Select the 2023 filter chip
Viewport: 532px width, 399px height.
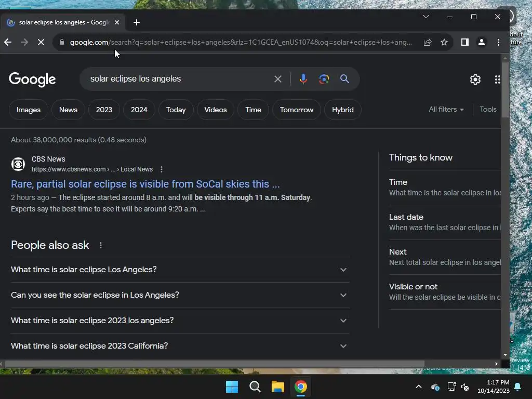tap(104, 110)
